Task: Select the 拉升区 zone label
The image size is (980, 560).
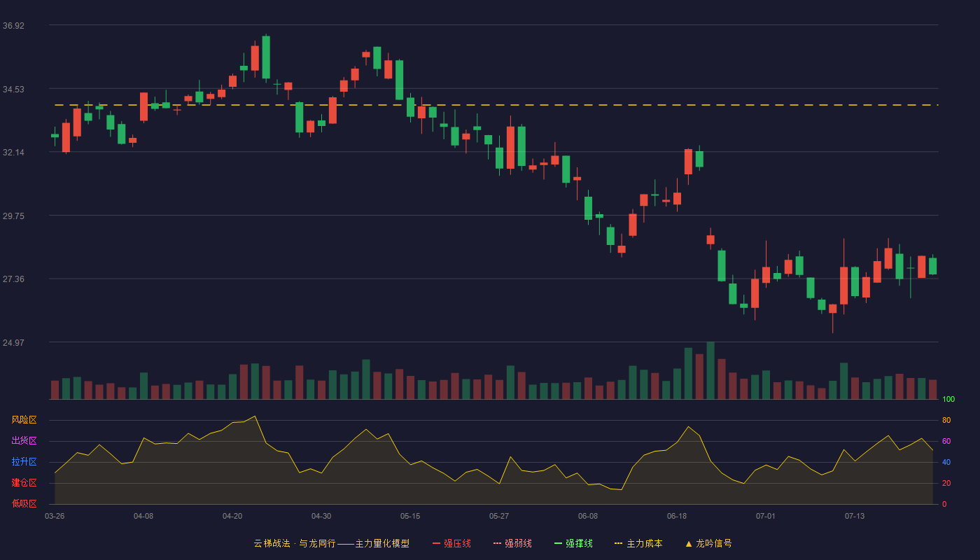Action: (24, 462)
